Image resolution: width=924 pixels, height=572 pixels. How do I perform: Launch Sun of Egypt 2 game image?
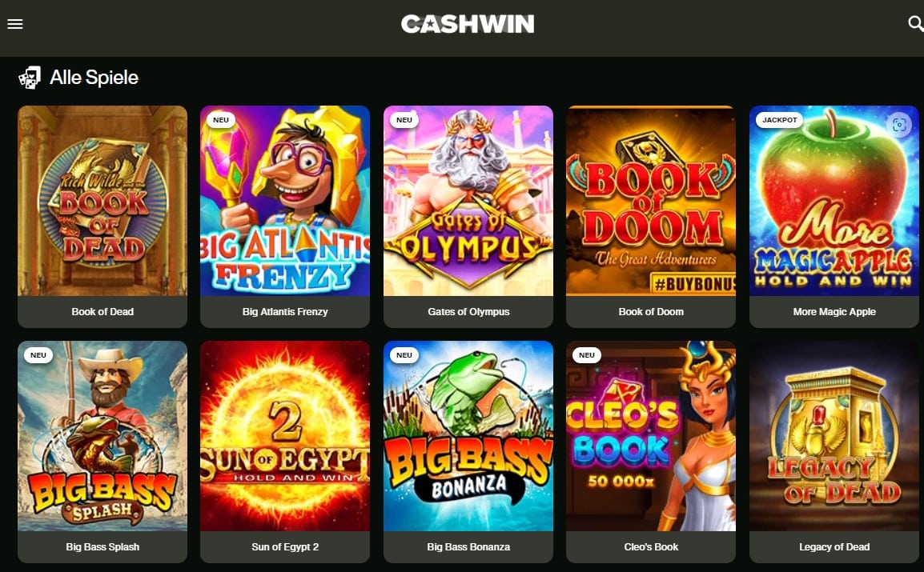coord(285,436)
